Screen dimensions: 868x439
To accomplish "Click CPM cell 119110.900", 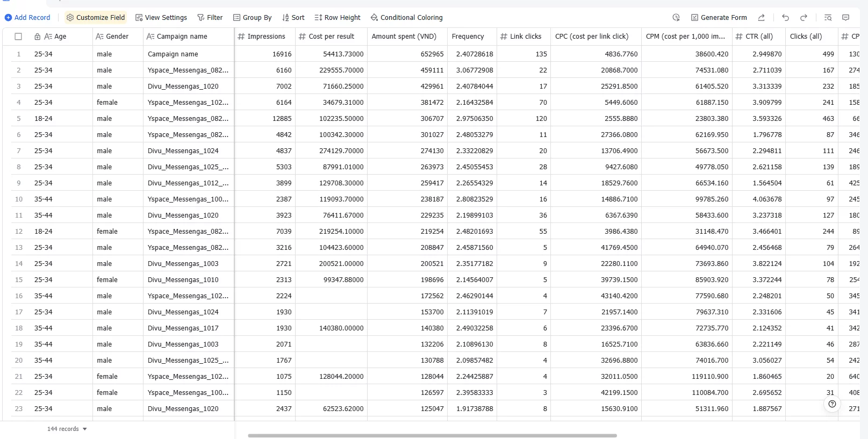I will pyautogui.click(x=687, y=376).
